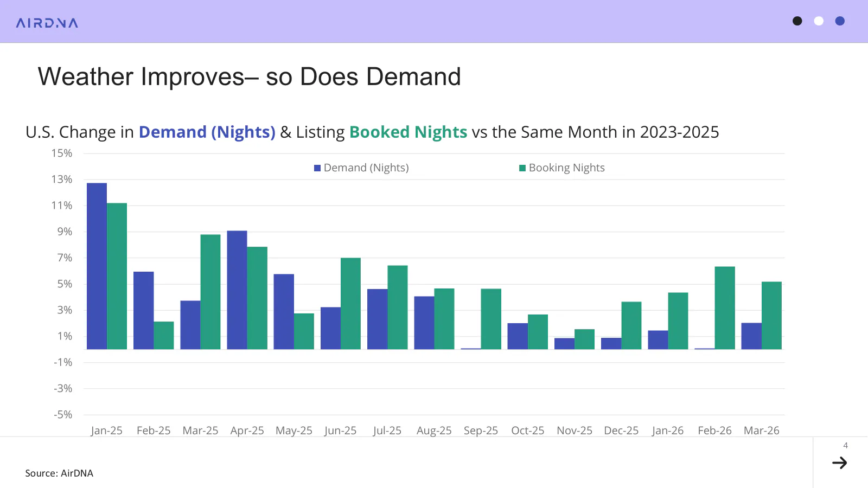Viewport: 868px width, 488px height.
Task: Click the "Source: AirDNA" footnote
Action: pos(59,473)
